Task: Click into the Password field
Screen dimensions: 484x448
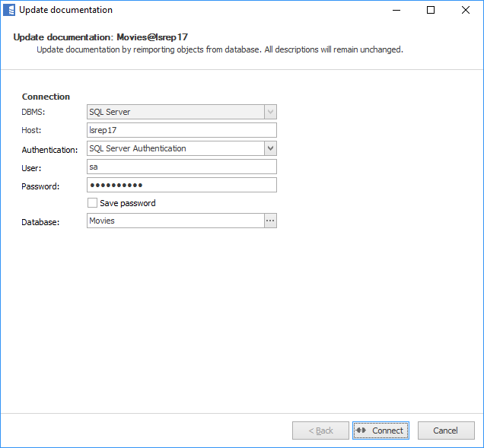Action: point(181,185)
